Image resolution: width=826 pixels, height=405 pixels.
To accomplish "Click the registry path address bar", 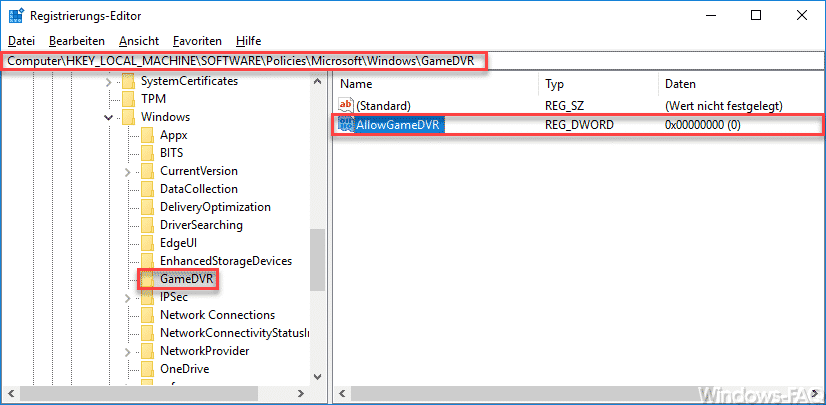I will click(413, 61).
